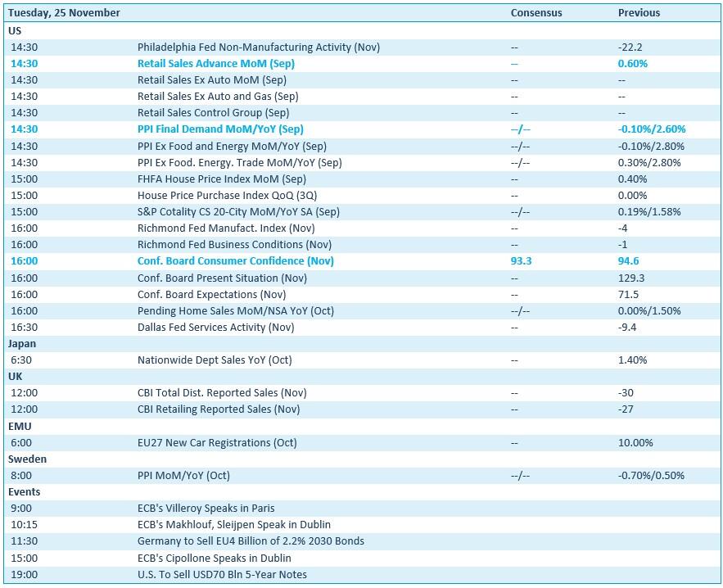Open Conf. Board Consumer Confidence (Nov) entry
Viewport: 723px width, 588px height.
(x=235, y=261)
